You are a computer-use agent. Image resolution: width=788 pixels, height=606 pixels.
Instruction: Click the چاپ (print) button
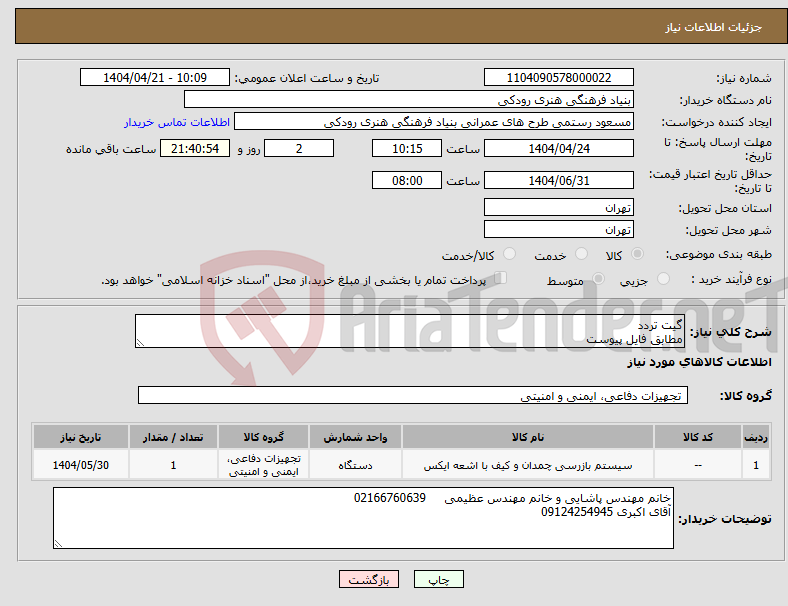pos(438,579)
